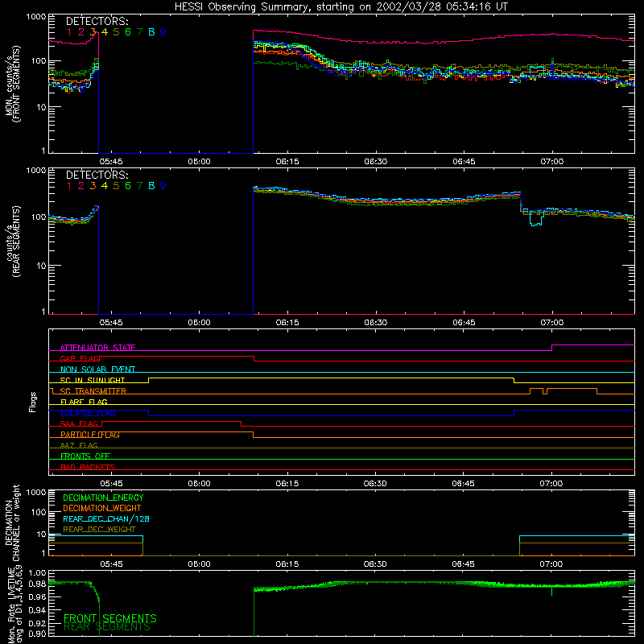644x644 pixels.
Task: Select detector 9 in front segments legend
Action: coord(163,32)
